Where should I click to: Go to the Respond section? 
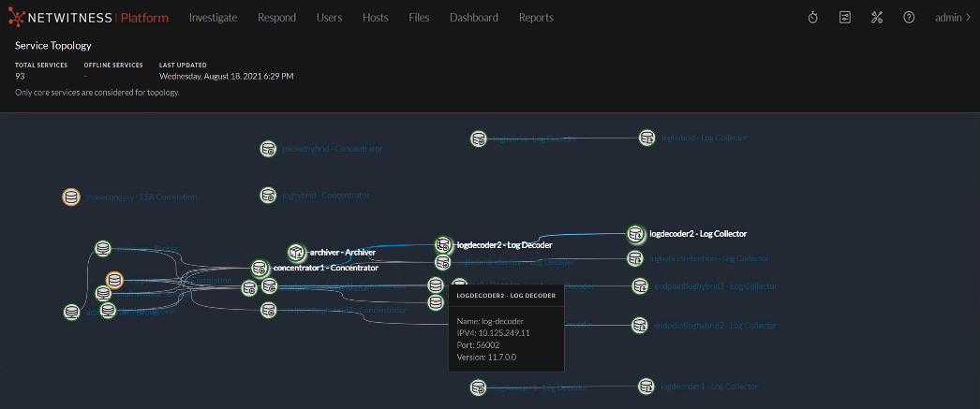pos(277,18)
